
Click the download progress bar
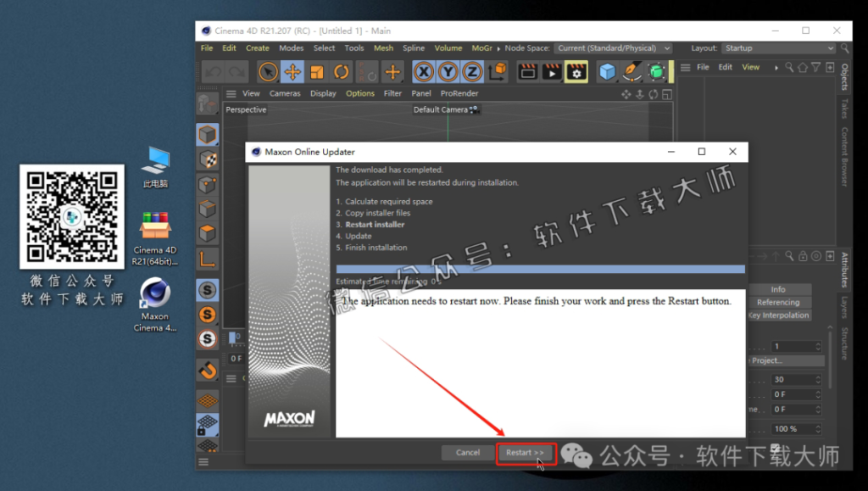pyautogui.click(x=540, y=269)
